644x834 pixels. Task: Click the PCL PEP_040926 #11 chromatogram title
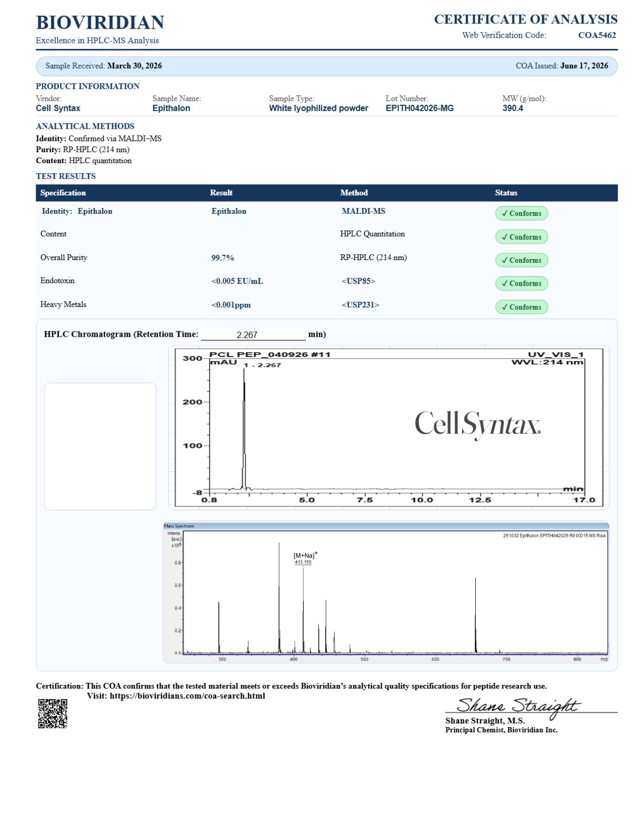click(270, 354)
